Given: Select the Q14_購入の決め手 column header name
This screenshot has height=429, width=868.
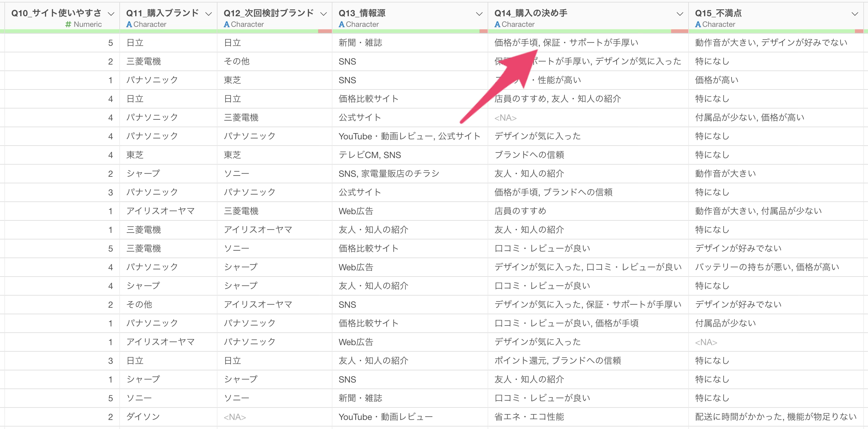Looking at the screenshot, I should click(531, 13).
